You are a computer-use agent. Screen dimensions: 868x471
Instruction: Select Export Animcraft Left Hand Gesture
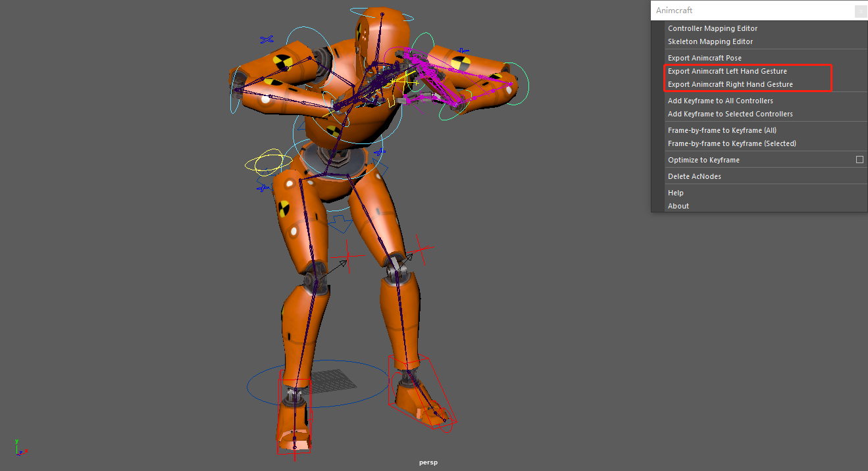[727, 71]
